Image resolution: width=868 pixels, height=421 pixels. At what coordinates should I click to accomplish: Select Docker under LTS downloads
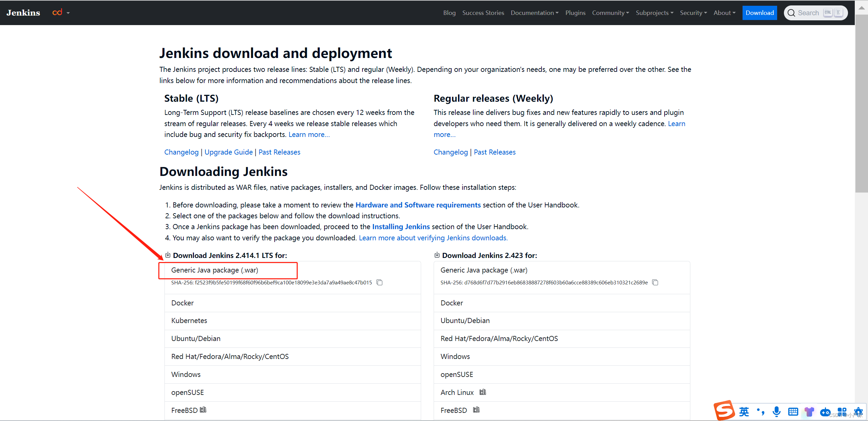coord(293,303)
